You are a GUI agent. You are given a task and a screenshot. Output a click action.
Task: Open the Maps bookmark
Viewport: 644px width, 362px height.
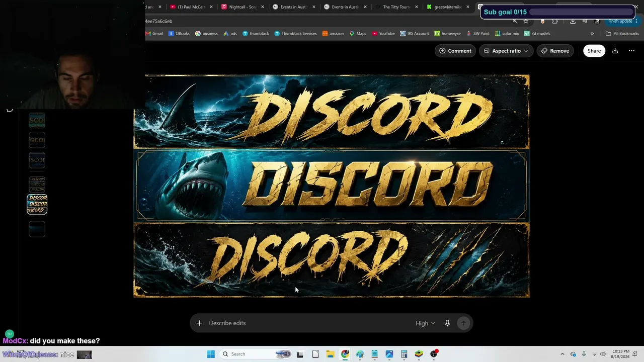(358, 34)
